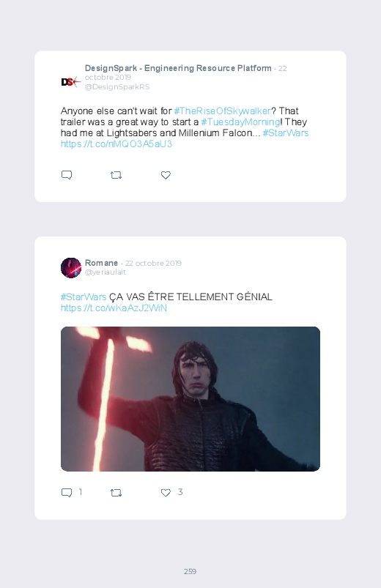Click the reply icon on DesignSpark tweet
This screenshot has height=588, width=381.
coord(67,175)
